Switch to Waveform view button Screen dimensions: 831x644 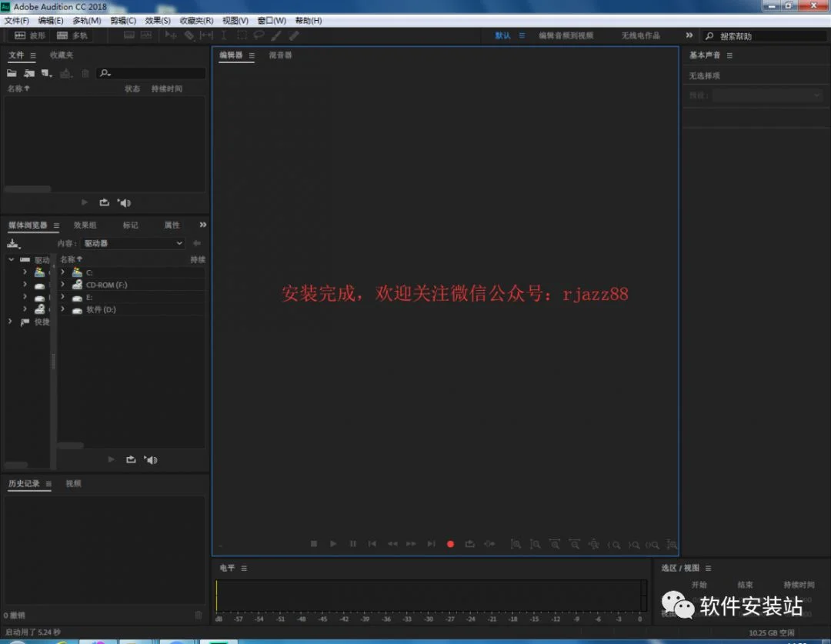[x=30, y=35]
